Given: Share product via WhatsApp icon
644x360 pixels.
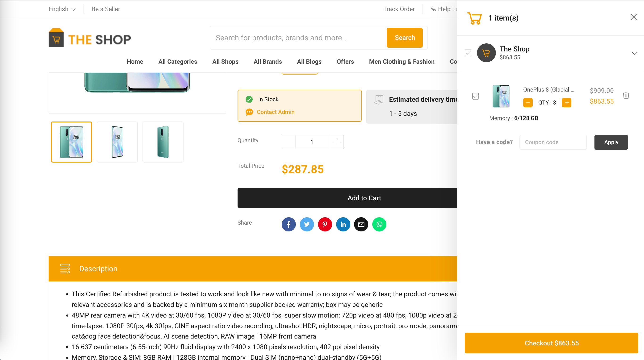Looking at the screenshot, I should pyautogui.click(x=379, y=224).
